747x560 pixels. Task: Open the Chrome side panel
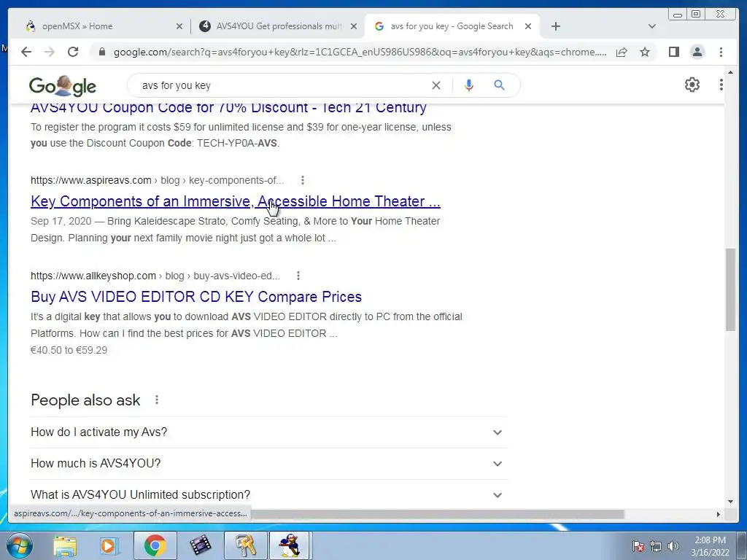673,52
